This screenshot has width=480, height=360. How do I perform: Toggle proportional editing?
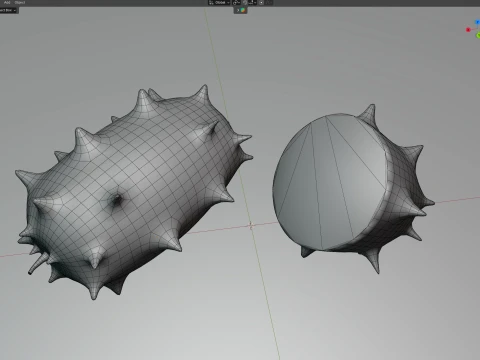[x=262, y=2]
